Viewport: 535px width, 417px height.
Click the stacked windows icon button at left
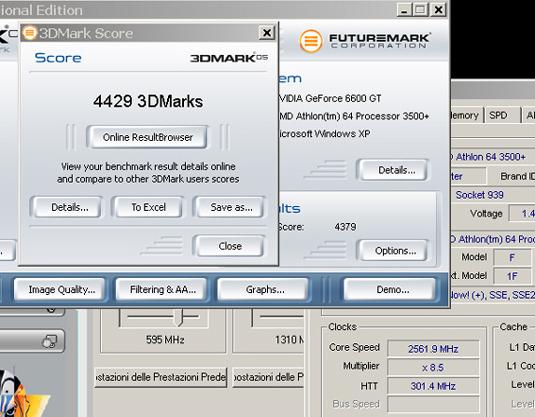coord(49,341)
